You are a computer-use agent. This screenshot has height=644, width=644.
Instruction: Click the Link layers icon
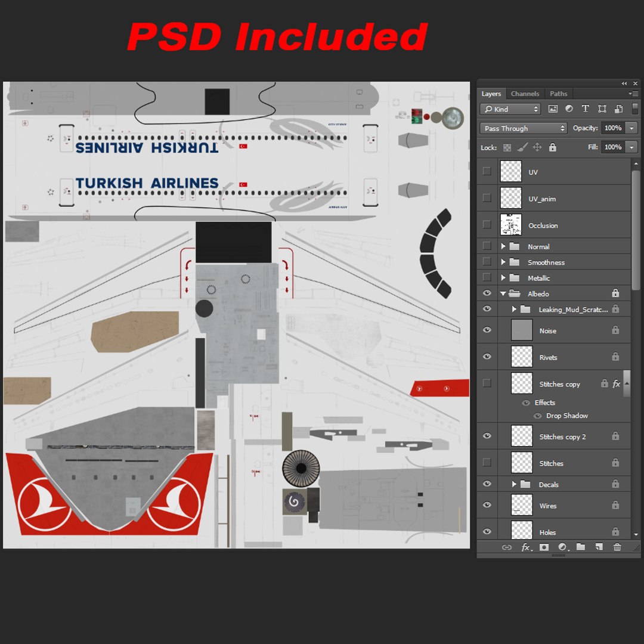(507, 547)
